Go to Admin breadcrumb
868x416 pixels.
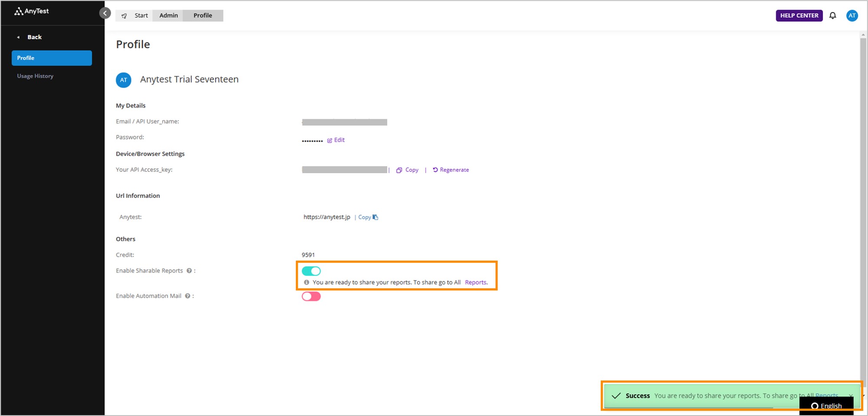[168, 16]
